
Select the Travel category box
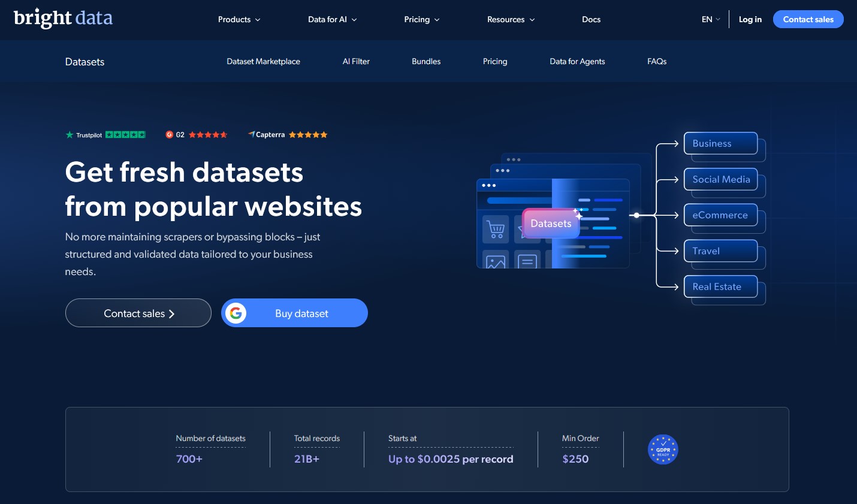[721, 251]
